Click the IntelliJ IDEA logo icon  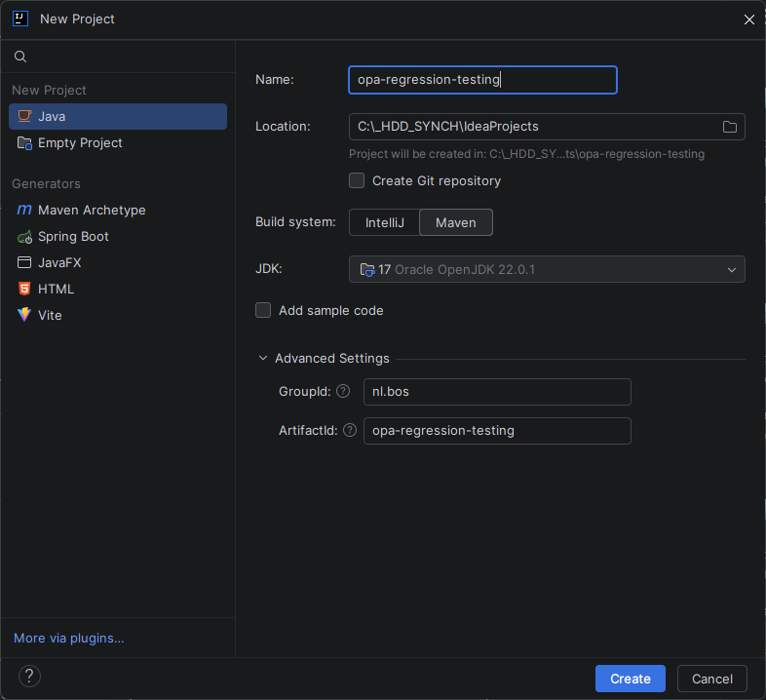pos(20,19)
